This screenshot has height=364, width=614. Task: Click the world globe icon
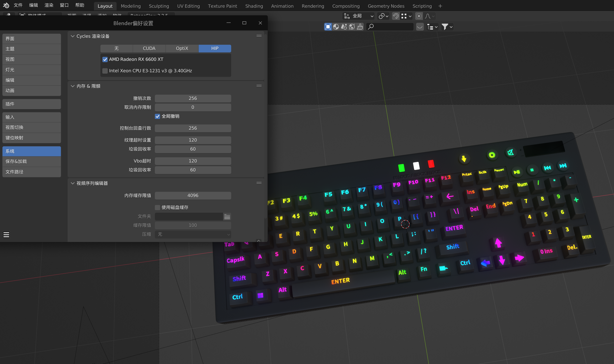coord(352,27)
